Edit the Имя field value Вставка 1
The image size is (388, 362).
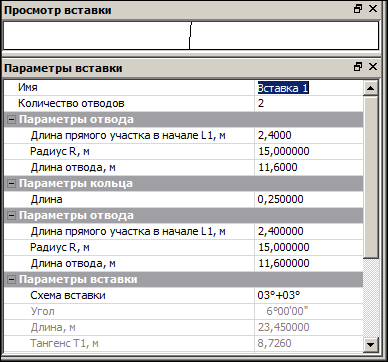pyautogui.click(x=309, y=88)
